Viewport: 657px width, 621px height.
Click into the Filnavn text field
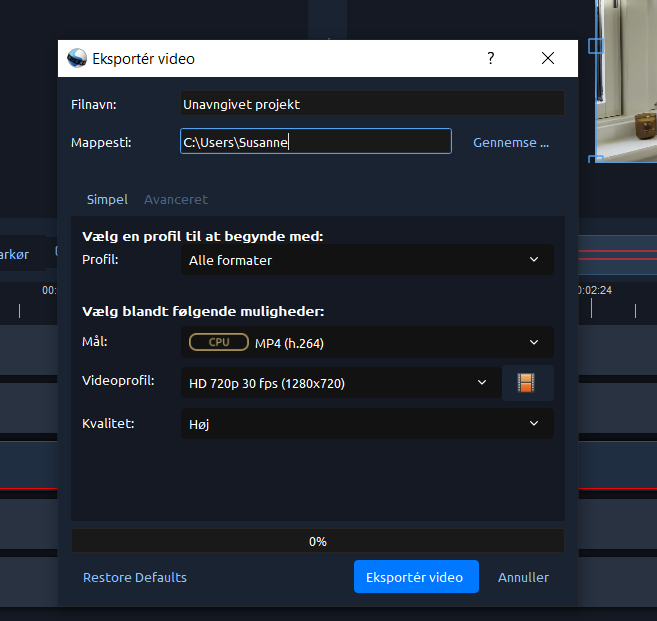[371, 104]
